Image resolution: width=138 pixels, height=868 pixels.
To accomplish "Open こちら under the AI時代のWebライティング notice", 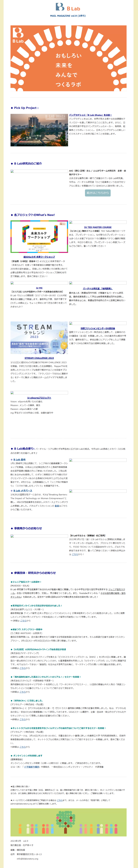I will [23, 668].
